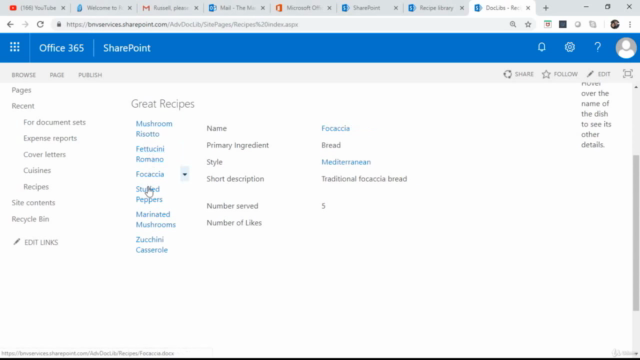Open the Stuffed Peppers recipe
Viewport: 640px width, 360px height.
pos(149,194)
